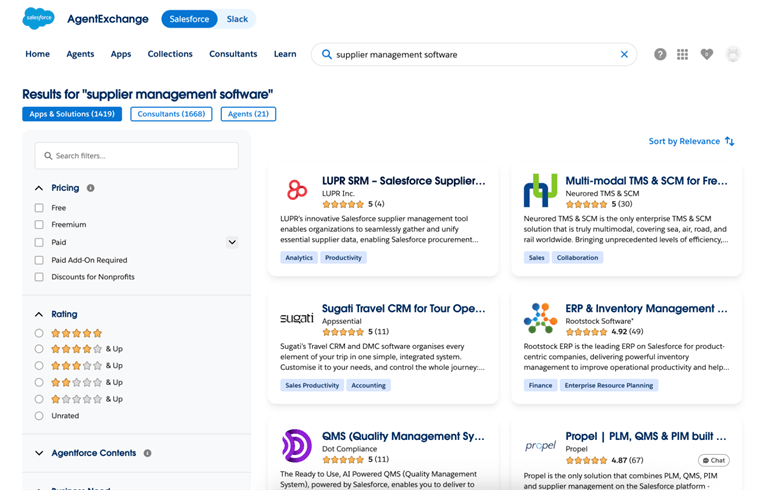
Task: Open Consultants navigation item
Action: tap(233, 54)
